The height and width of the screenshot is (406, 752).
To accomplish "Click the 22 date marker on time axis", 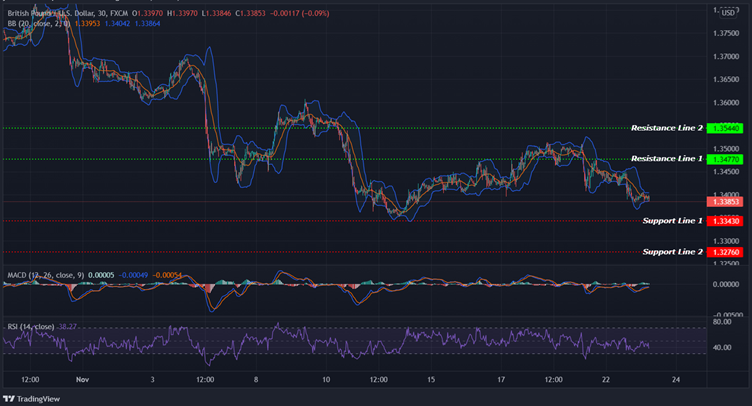I will click(607, 380).
